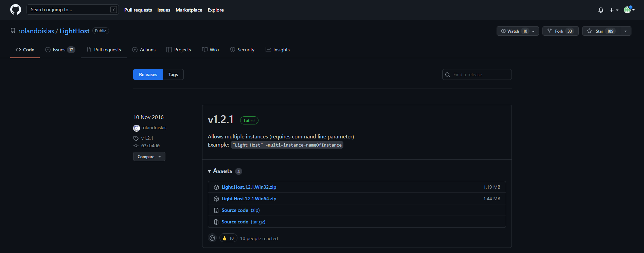The height and width of the screenshot is (253, 644).
Task: Go to Explore
Action: 216,10
